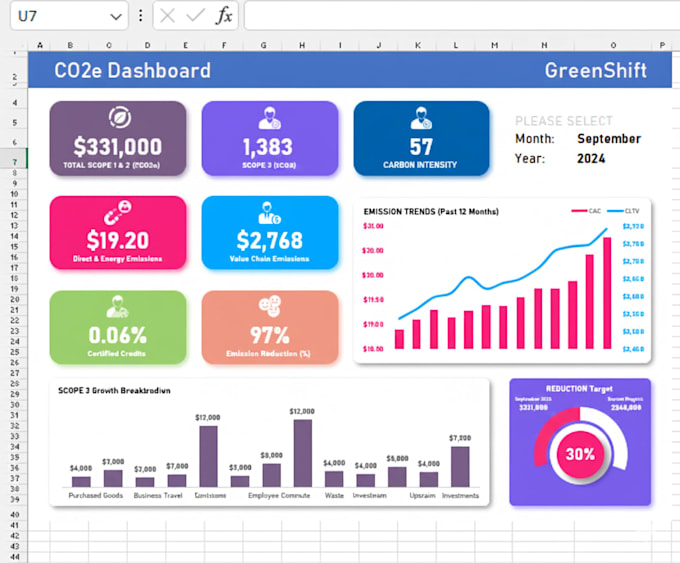Select column header G
The image size is (680, 563).
(x=263, y=45)
